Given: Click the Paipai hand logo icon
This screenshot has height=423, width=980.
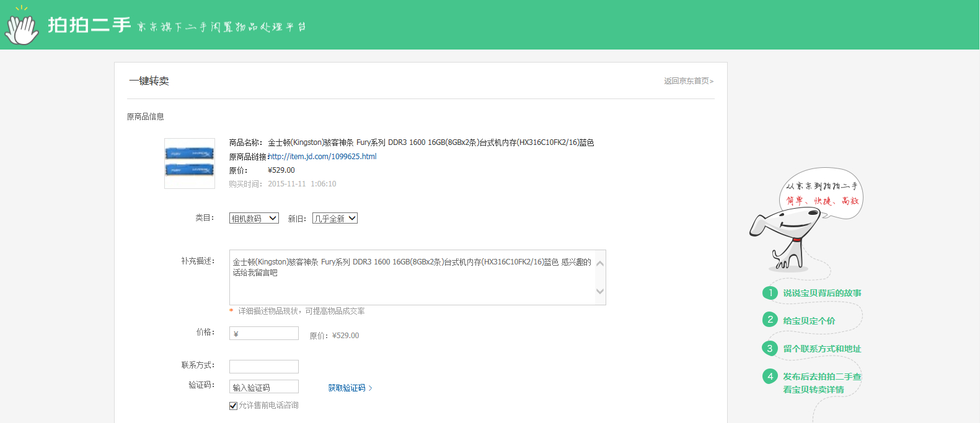Looking at the screenshot, I should pos(22,26).
